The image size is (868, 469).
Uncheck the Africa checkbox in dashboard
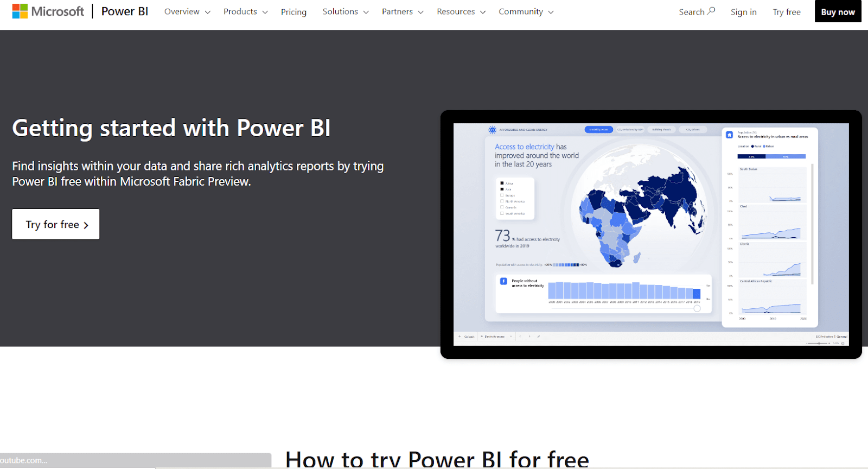502,183
